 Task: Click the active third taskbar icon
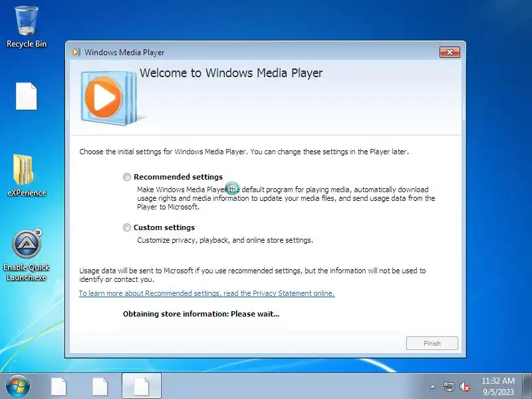point(142,386)
